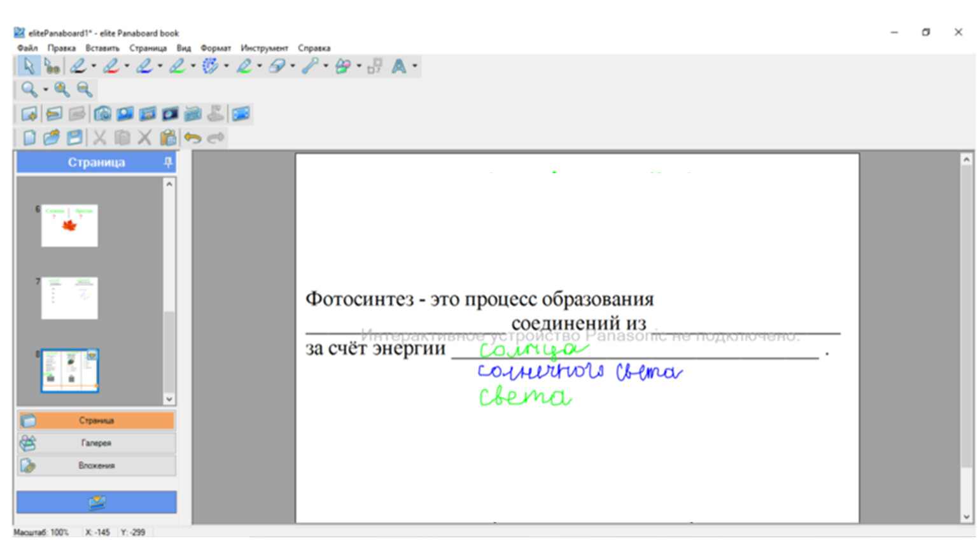Open the Формат menu
This screenshot has height=550, width=980.
tap(215, 48)
